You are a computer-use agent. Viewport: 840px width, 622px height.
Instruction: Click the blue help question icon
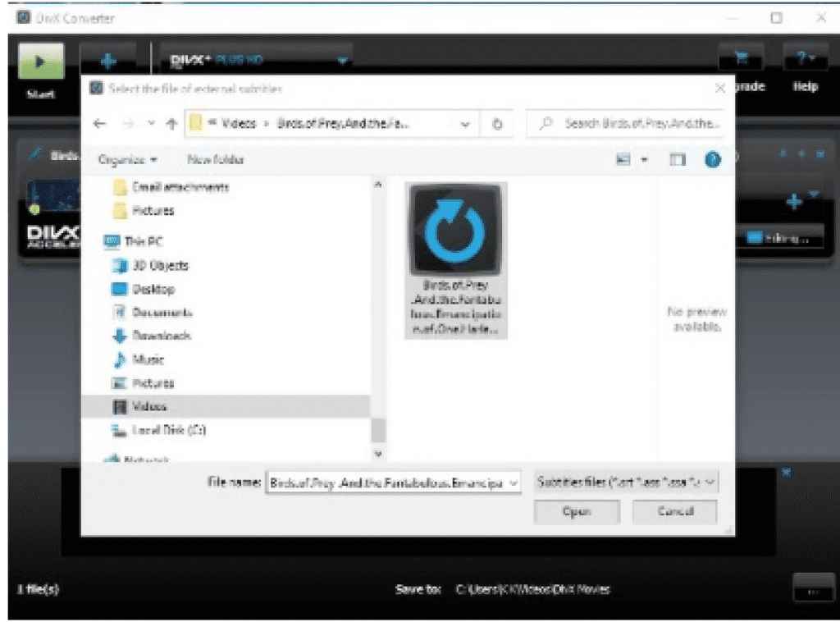[x=713, y=159]
